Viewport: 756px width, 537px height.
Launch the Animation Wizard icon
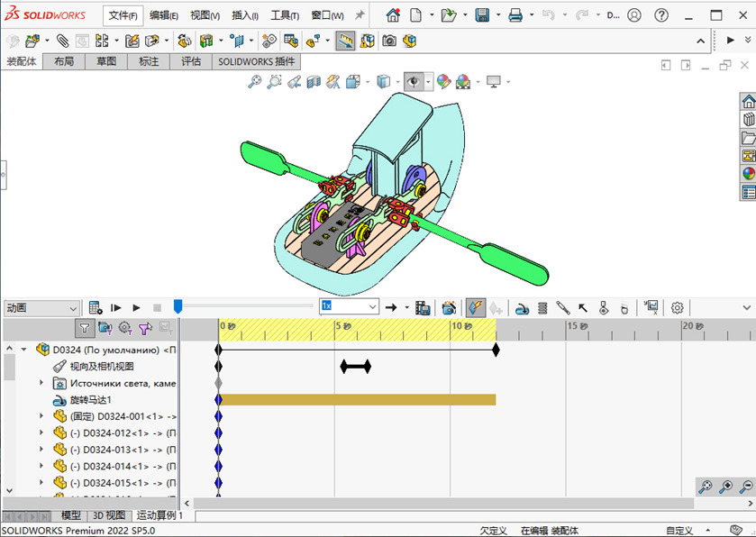click(x=449, y=307)
